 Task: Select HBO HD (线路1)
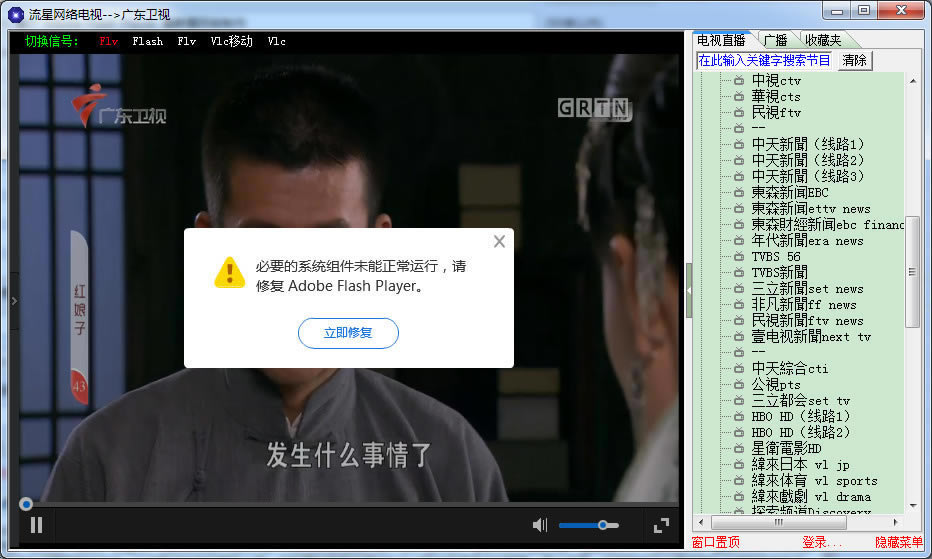click(801, 416)
